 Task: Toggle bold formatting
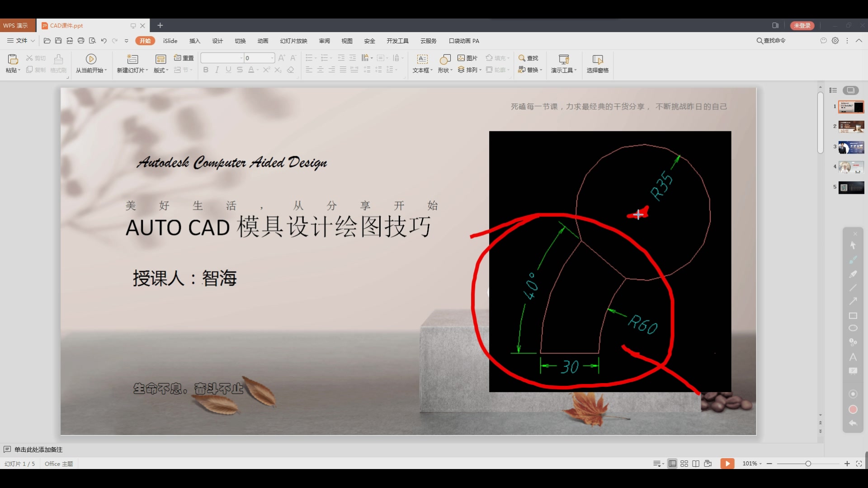[x=206, y=70]
